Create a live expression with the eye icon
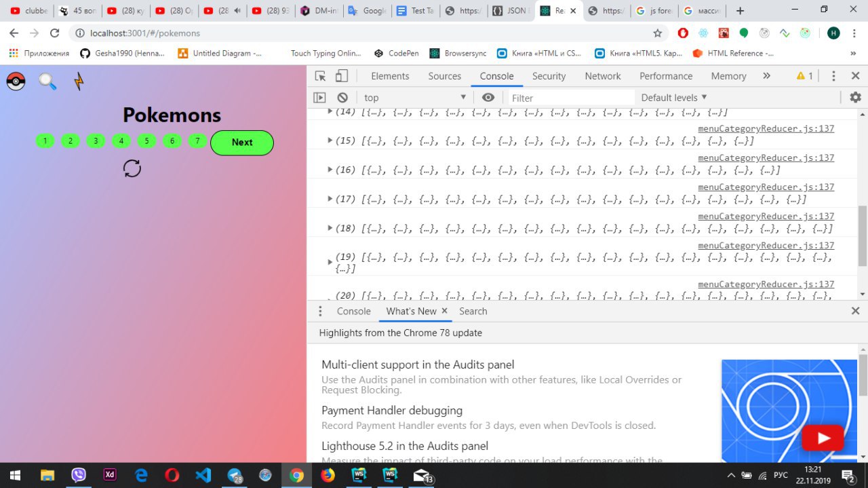The width and height of the screenshot is (868, 488). [x=488, y=98]
